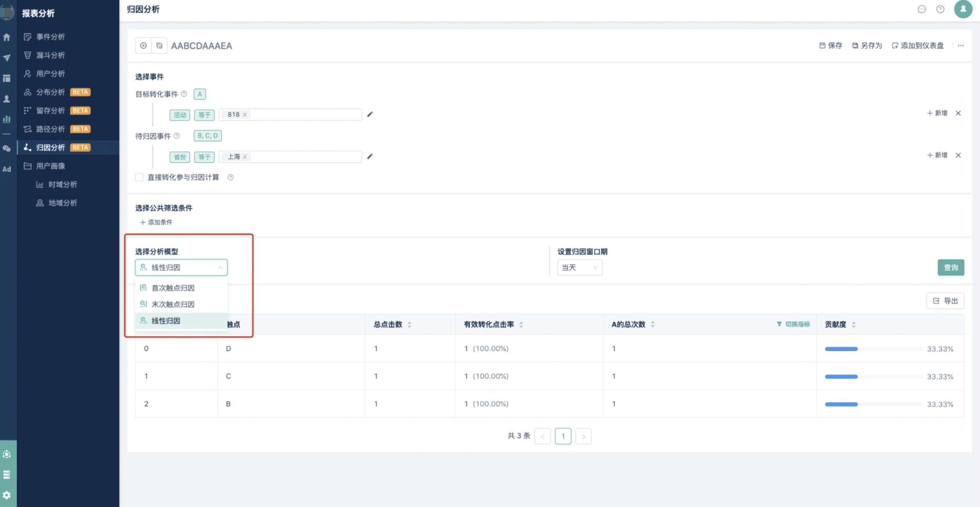This screenshot has width=980, height=507.
Task: Open the more options ellipsis menu
Action: click(961, 46)
